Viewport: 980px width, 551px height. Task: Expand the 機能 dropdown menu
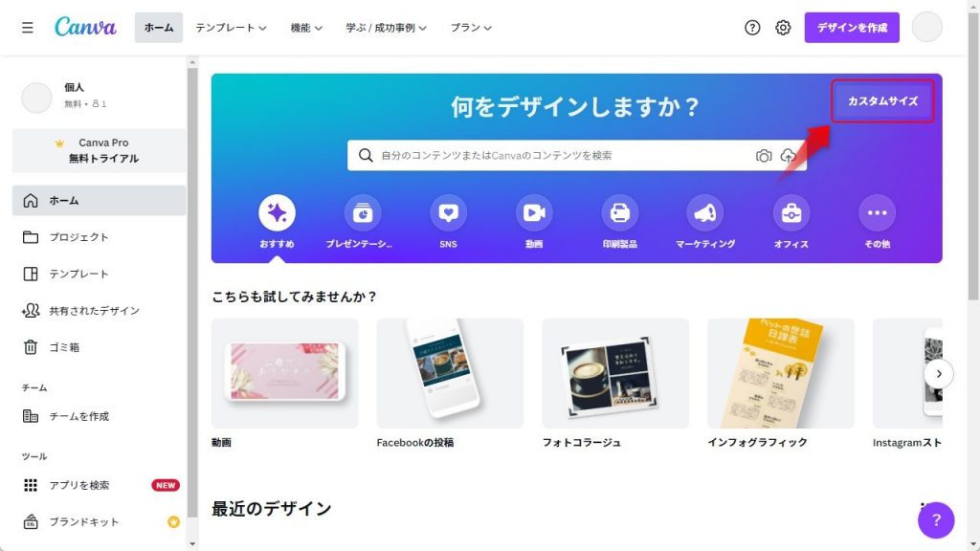pyautogui.click(x=306, y=28)
